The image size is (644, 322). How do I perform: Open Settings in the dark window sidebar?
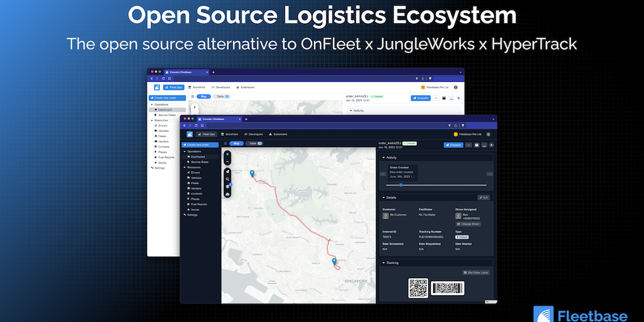tap(192, 215)
